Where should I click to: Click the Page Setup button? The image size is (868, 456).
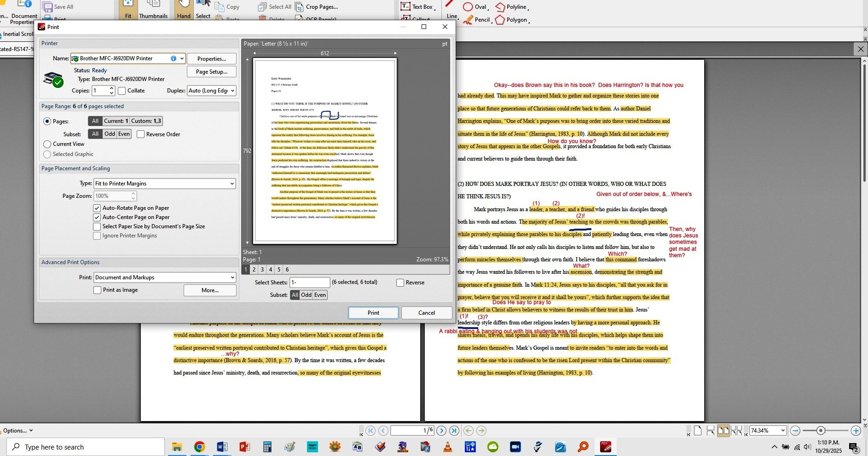211,72
